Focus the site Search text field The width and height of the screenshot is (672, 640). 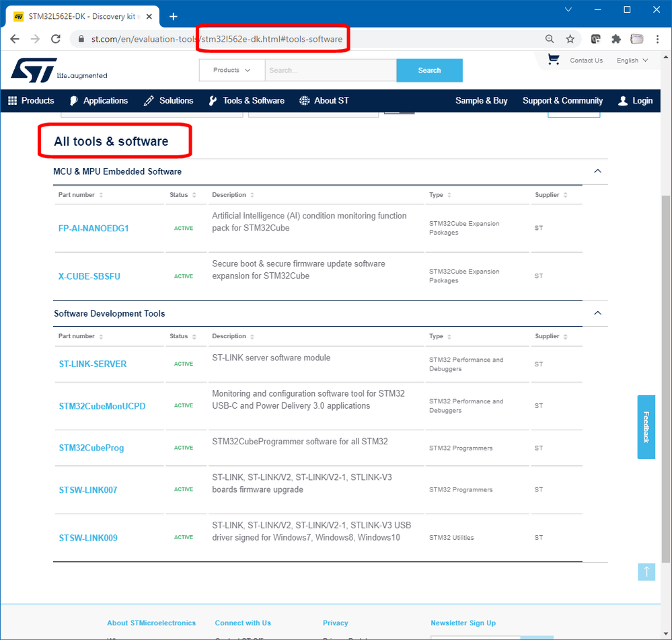pyautogui.click(x=330, y=71)
